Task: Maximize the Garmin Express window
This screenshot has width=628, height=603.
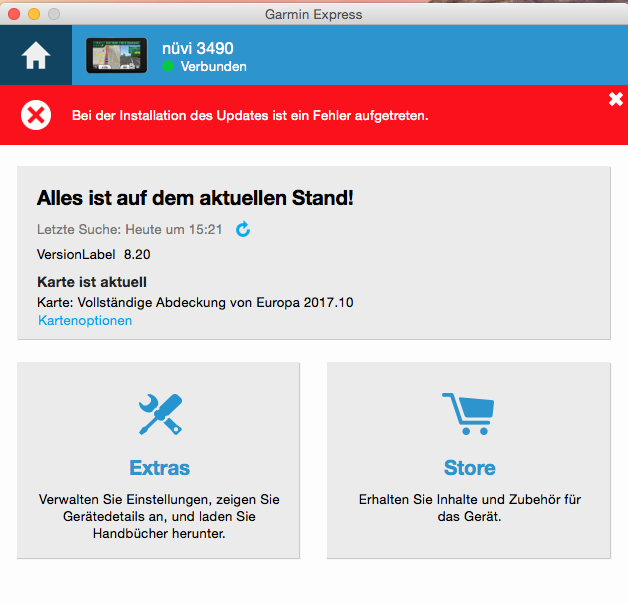Action: pos(54,14)
